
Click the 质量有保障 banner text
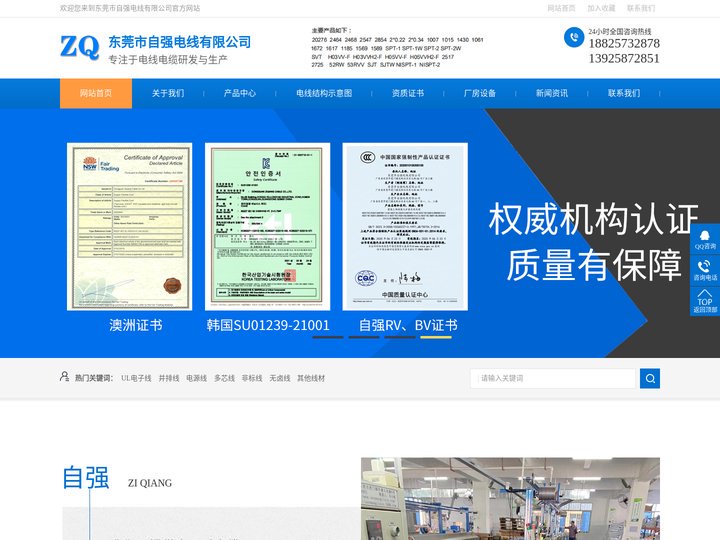tap(594, 265)
